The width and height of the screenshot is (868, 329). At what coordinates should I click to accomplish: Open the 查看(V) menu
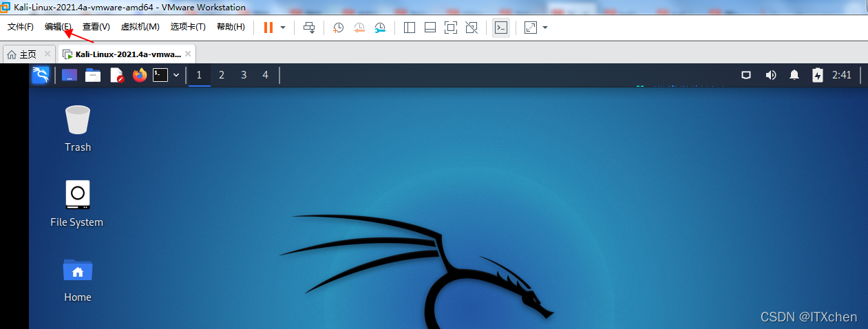click(96, 27)
